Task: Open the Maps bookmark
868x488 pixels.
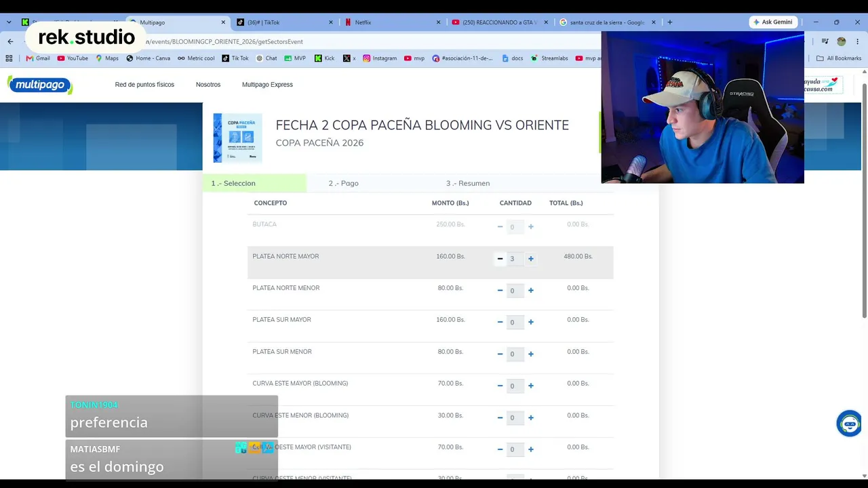Action: 107,58
